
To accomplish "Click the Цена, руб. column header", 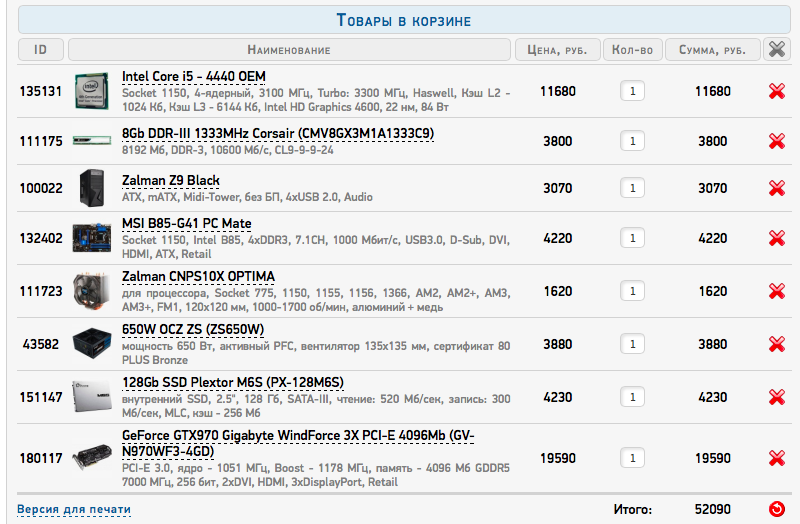I will tap(558, 49).
